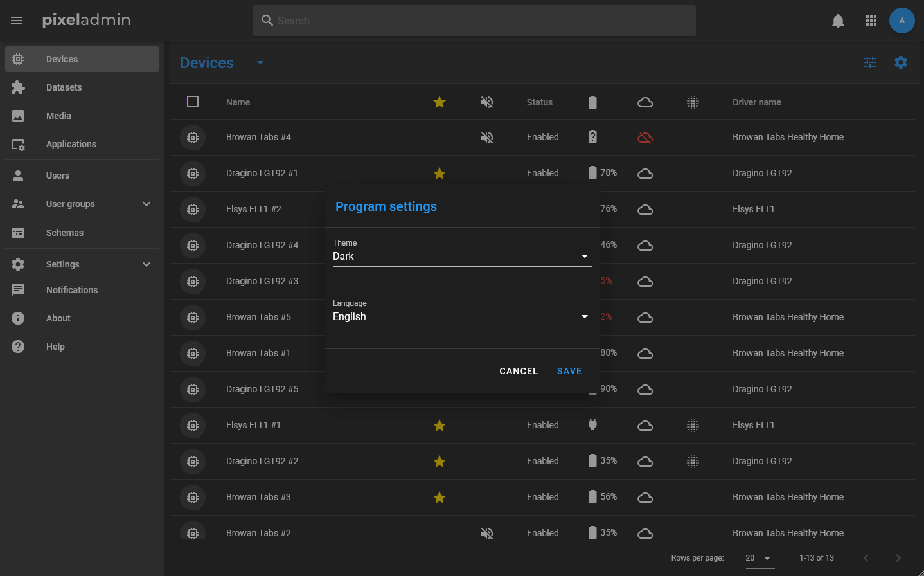Save the program settings
This screenshot has height=576, width=924.
[569, 371]
